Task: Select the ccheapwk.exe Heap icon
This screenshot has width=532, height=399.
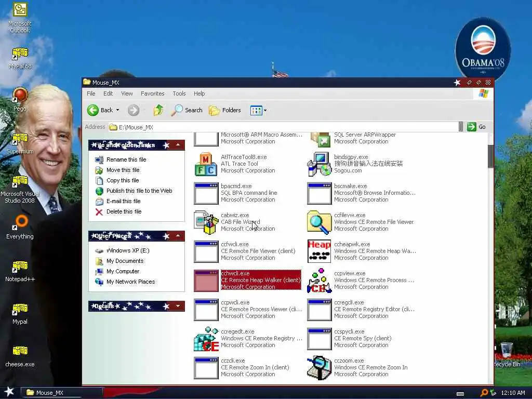Action: [320, 252]
